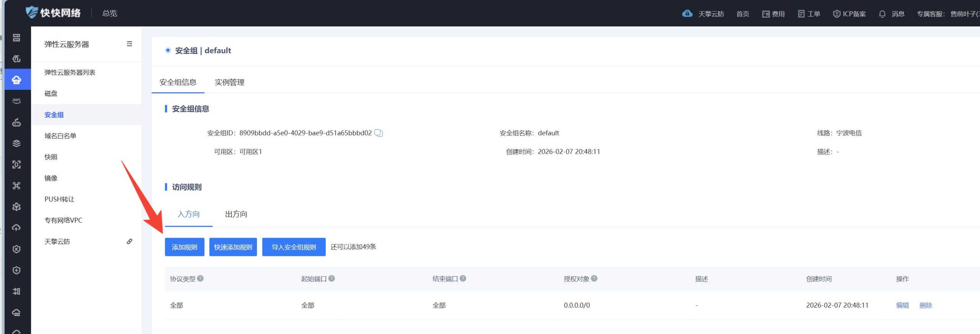Click 删除 link for the 0.0.0.0/0 rule
Screen dimensions: 980x334
(x=925, y=305)
